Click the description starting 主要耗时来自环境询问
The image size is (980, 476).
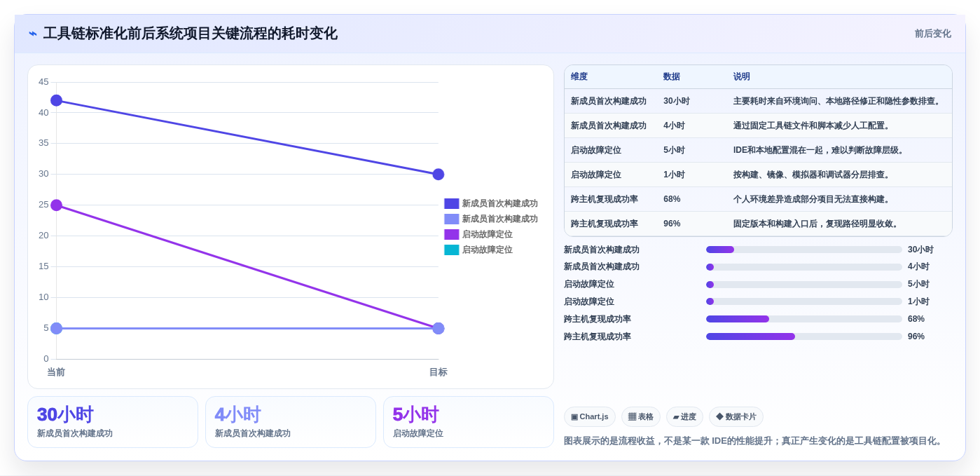(x=838, y=102)
